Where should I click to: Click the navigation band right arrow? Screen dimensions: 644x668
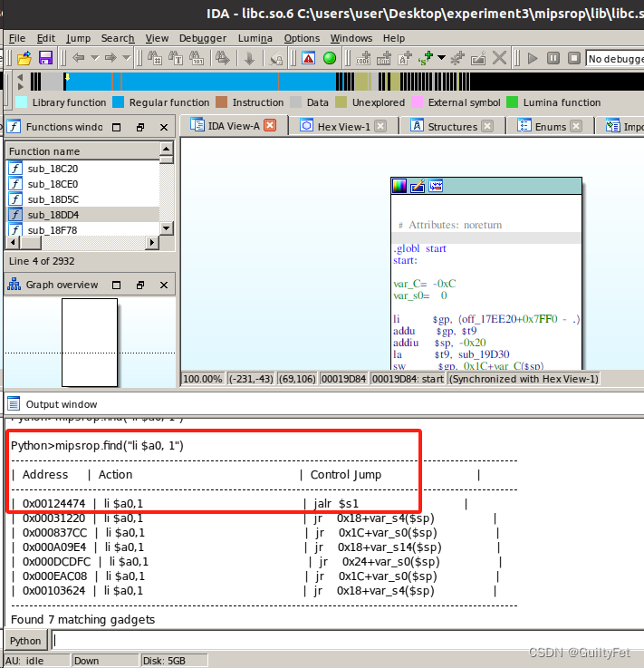[20, 86]
